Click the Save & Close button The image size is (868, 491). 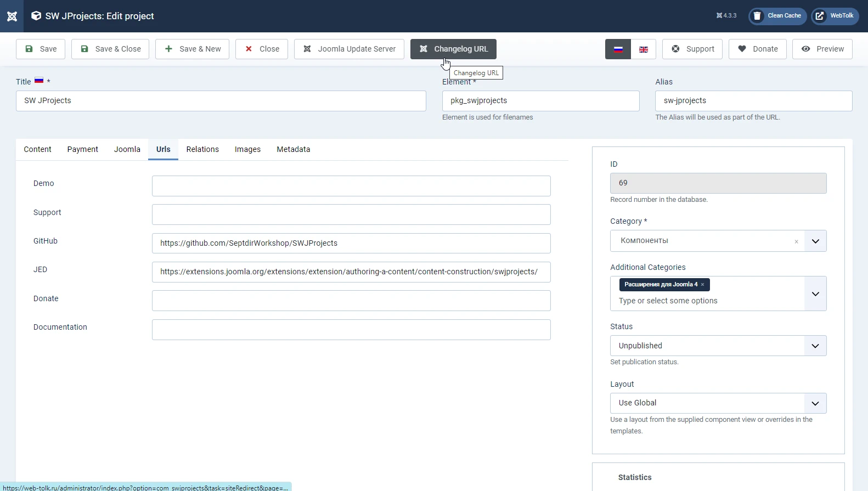click(110, 49)
